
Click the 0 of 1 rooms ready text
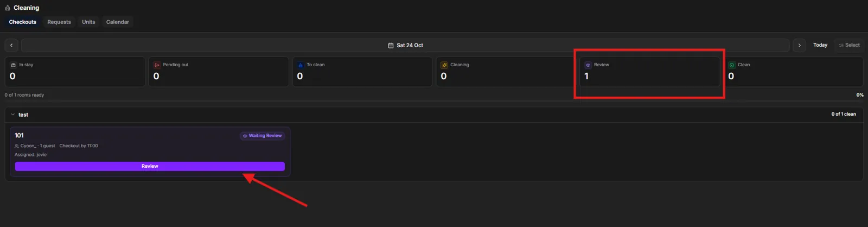click(x=24, y=95)
